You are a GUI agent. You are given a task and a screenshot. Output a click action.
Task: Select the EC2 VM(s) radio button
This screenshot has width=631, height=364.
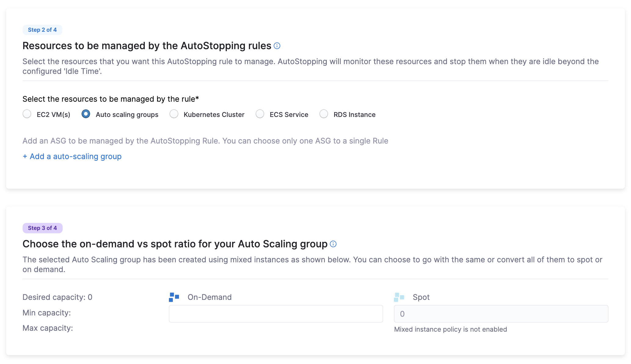pos(27,114)
